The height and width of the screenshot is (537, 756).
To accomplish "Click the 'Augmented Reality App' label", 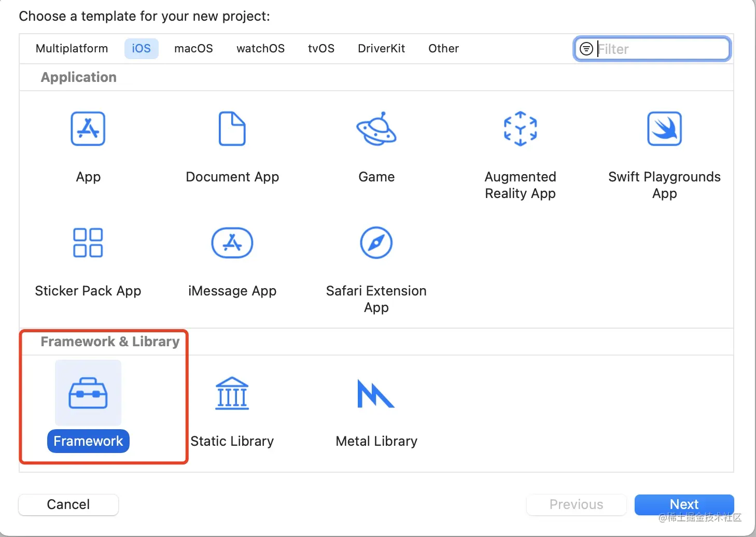I will [521, 185].
